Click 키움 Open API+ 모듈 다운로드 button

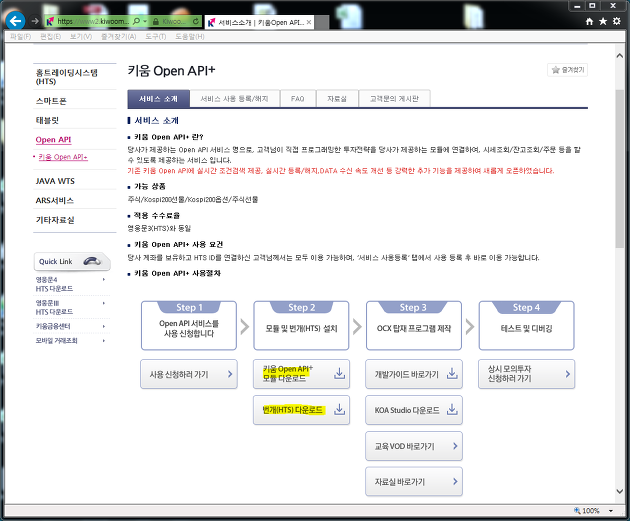301,374
